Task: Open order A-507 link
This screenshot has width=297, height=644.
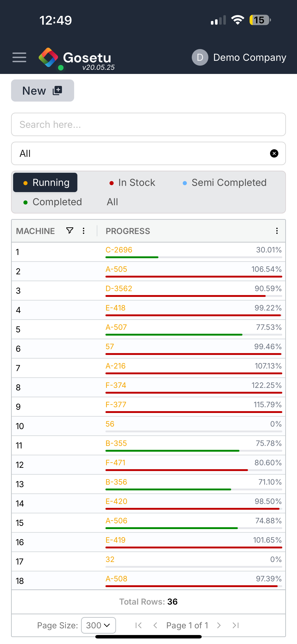Action: coord(116,327)
